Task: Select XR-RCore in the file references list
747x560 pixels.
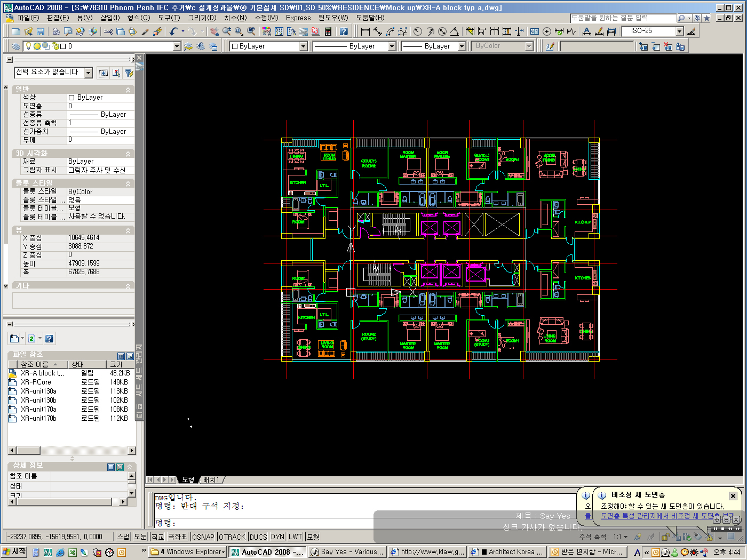Action: [36, 382]
